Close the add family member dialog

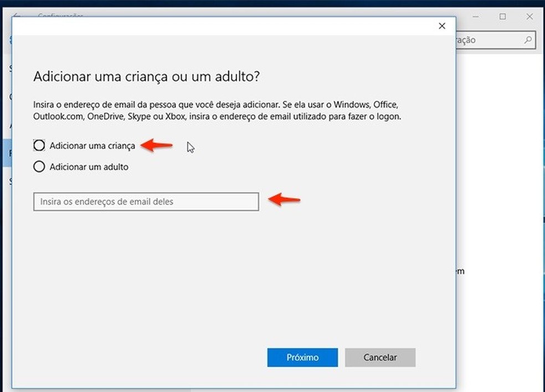click(x=441, y=26)
